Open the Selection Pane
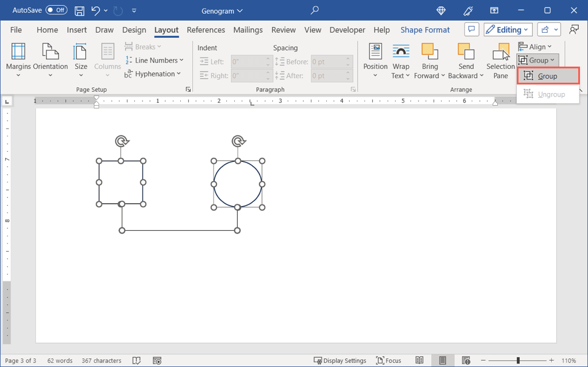This screenshot has height=367, width=588. tap(501, 62)
